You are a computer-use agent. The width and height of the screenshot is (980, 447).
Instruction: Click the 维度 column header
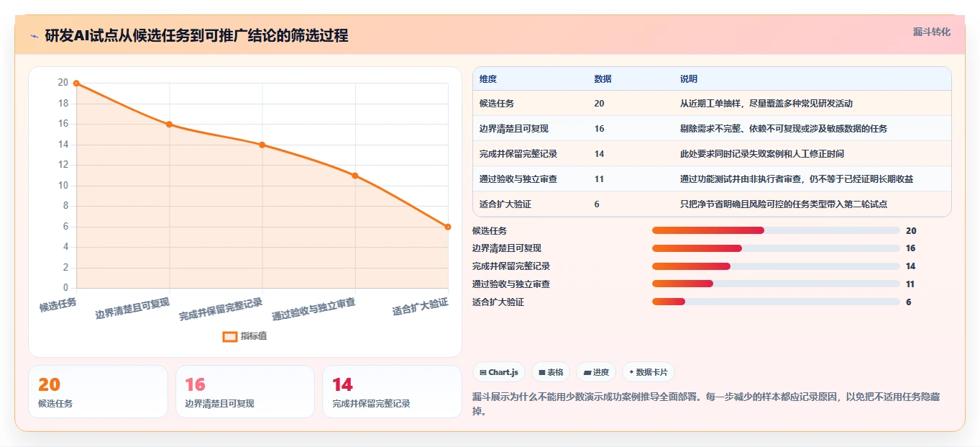[x=488, y=79]
